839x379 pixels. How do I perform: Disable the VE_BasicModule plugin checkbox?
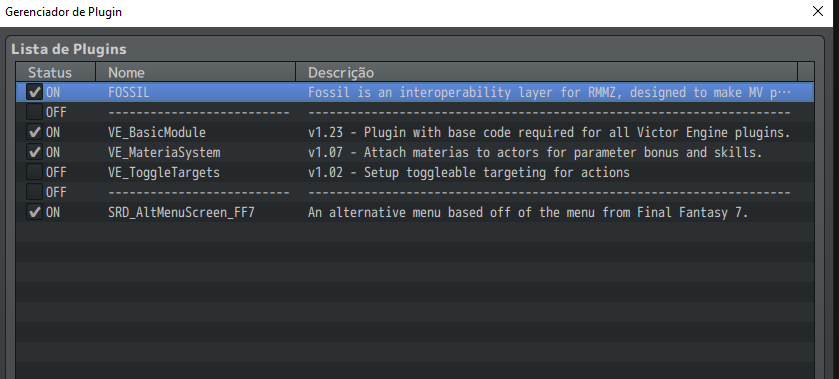pos(35,132)
